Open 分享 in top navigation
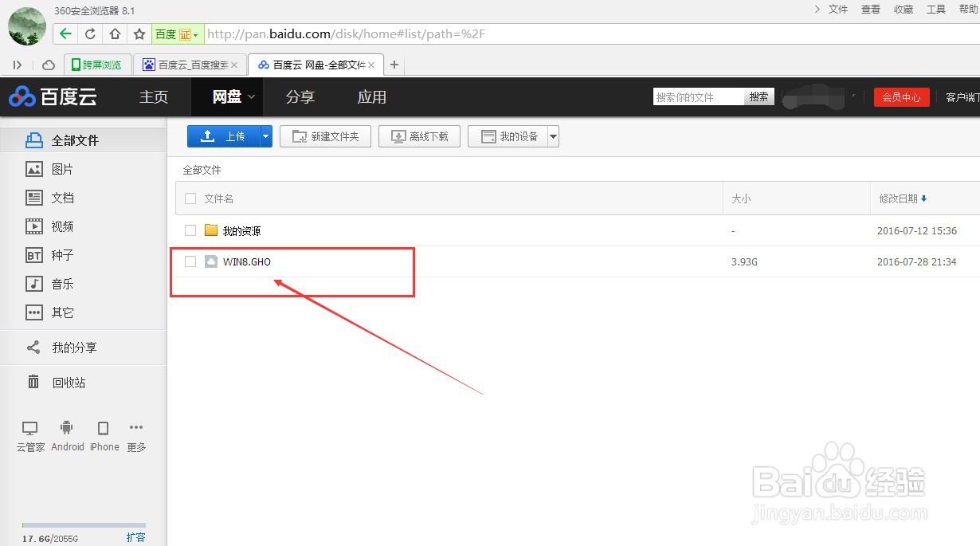Image resolution: width=980 pixels, height=546 pixels. click(300, 97)
